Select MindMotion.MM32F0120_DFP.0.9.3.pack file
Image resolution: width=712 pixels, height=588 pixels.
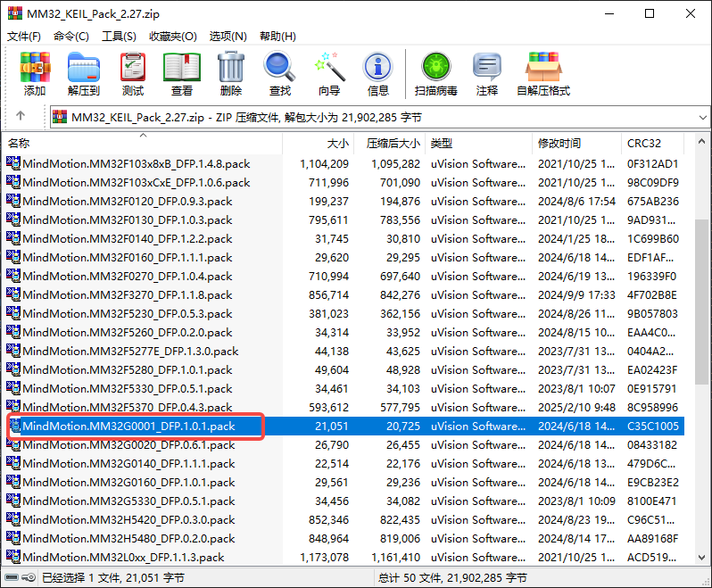click(128, 201)
